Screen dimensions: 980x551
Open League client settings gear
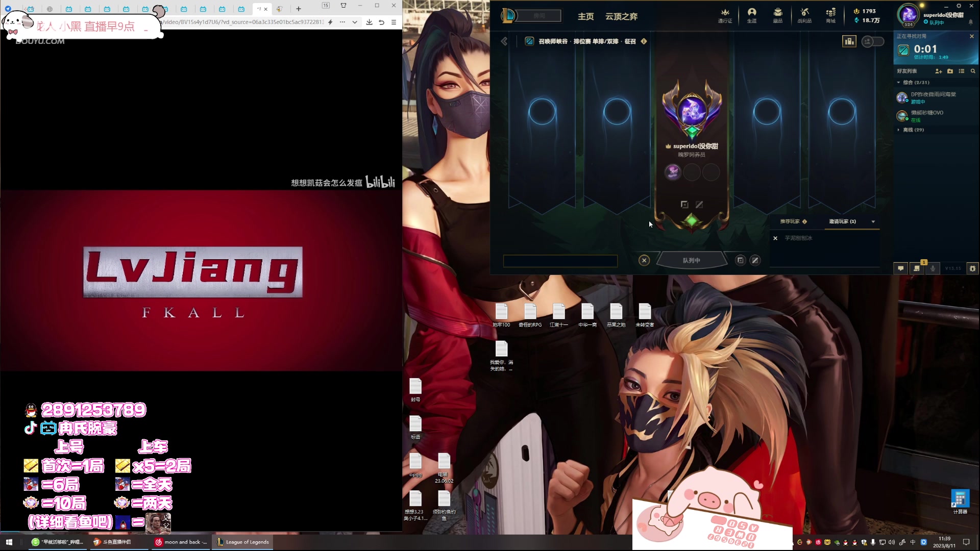click(959, 6)
